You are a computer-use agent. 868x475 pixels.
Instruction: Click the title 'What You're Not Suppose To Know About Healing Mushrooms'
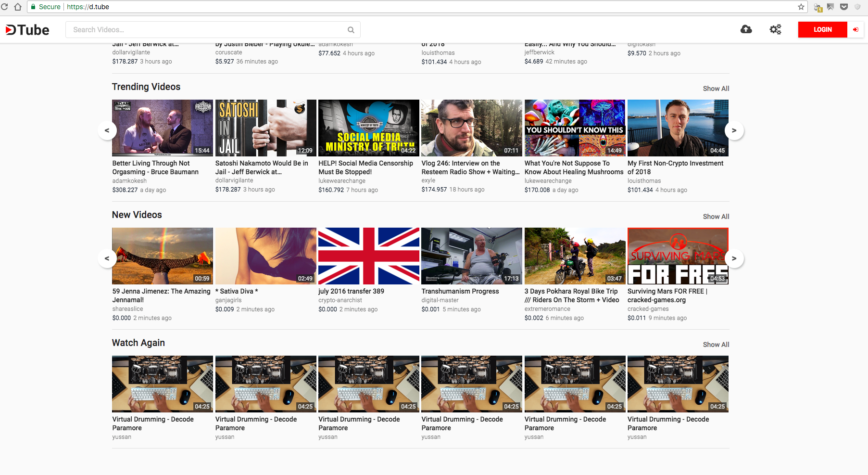[574, 167]
